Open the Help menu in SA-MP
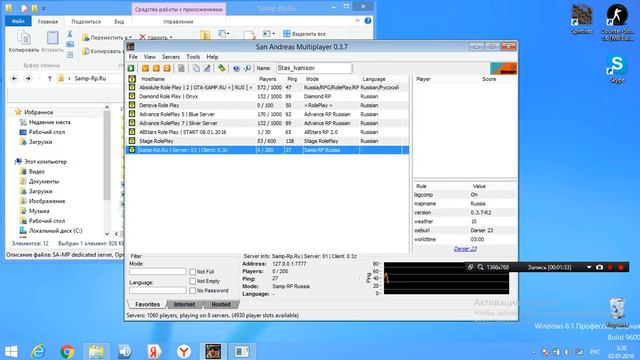 [212, 57]
